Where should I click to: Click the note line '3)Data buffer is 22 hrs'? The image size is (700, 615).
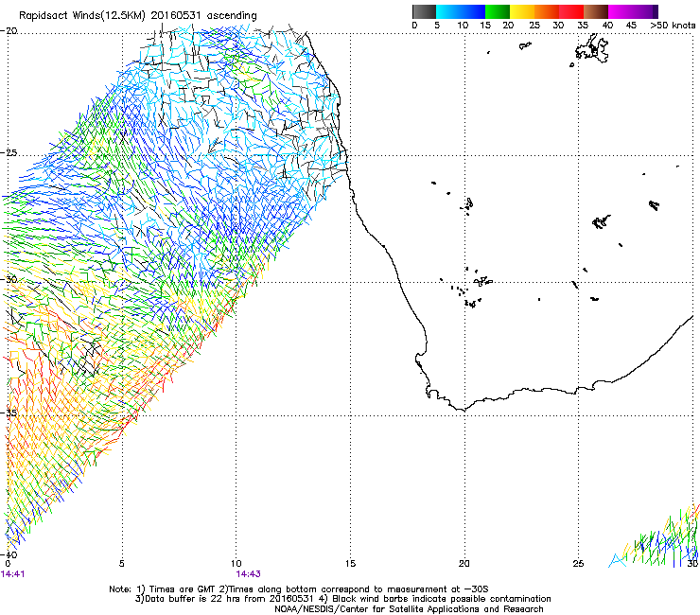point(342,599)
